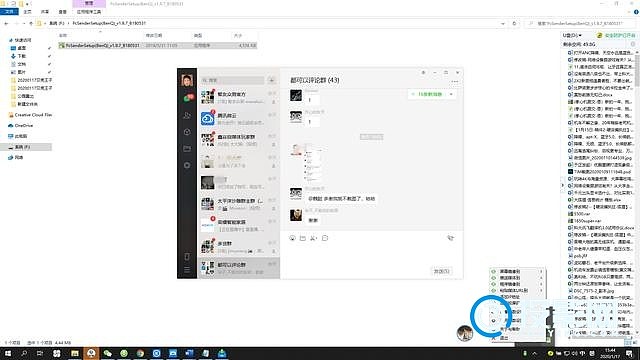Image resolution: width=640 pixels, height=360 pixels.
Task: Select OneDrive in the navigation pane
Action: click(x=24, y=126)
